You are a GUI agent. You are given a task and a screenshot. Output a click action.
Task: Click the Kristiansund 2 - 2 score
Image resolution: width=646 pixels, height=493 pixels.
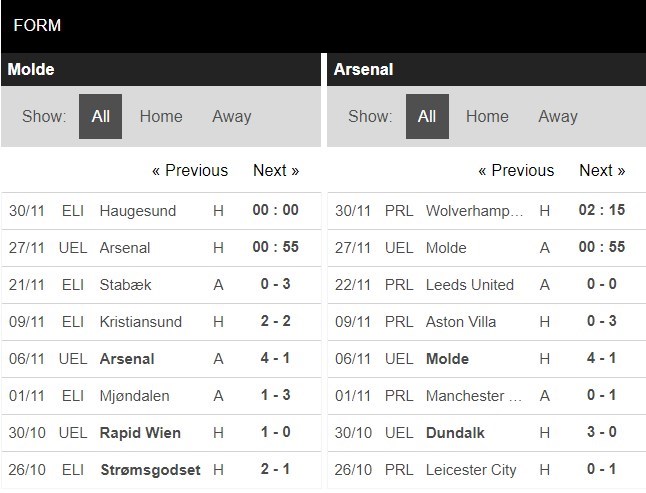(276, 321)
